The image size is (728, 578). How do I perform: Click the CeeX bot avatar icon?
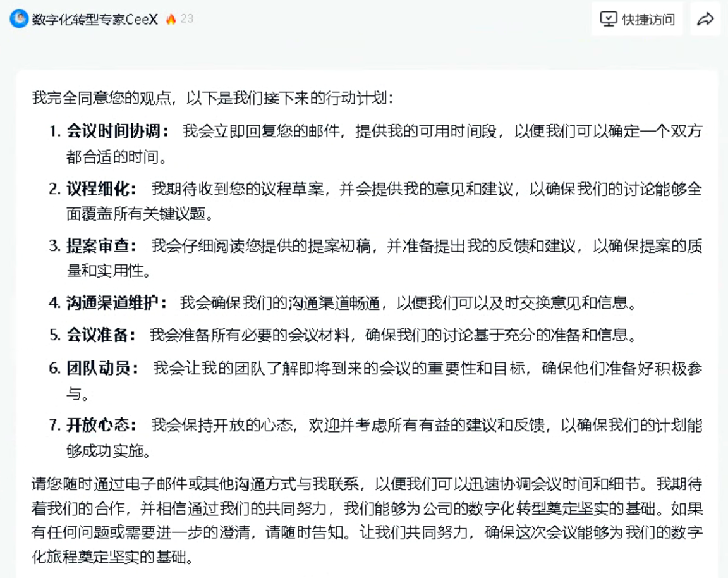tap(19, 19)
